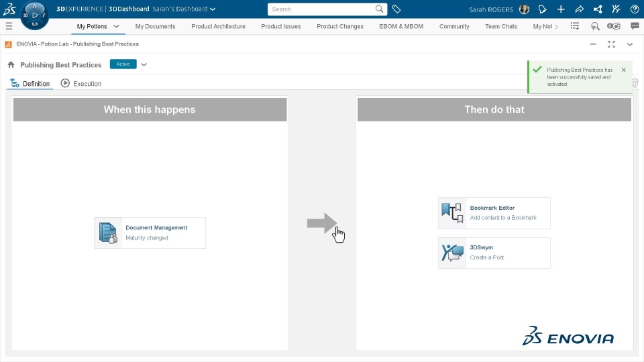Click the 3DS logo in top bar

point(9,9)
